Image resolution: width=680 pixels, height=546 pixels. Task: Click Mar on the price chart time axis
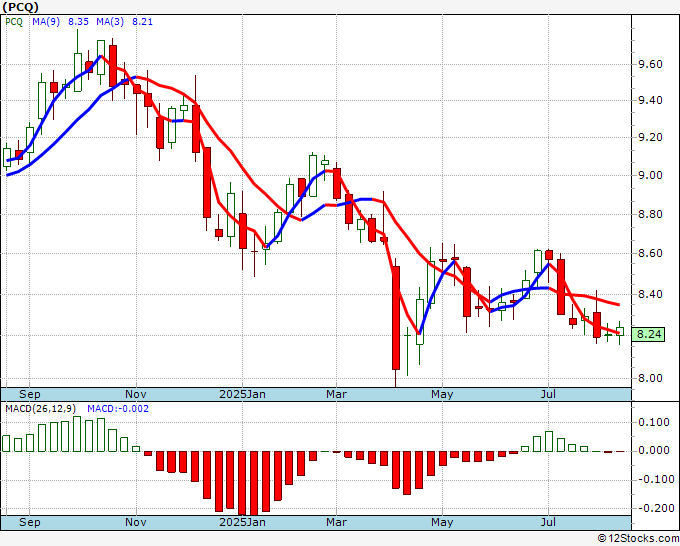tap(337, 394)
